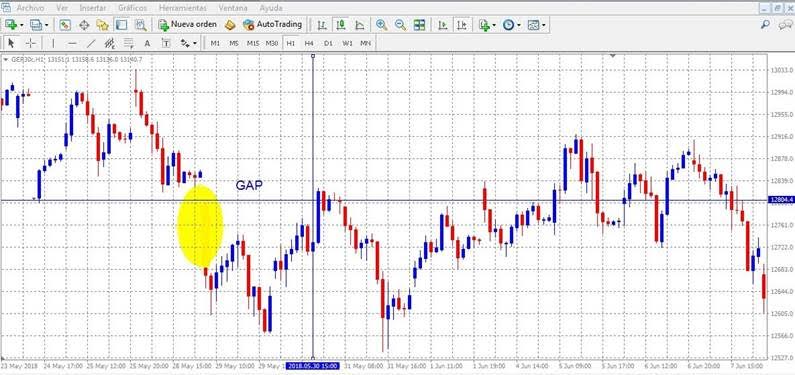
Task: Zoom out of the chart
Action: pos(400,24)
